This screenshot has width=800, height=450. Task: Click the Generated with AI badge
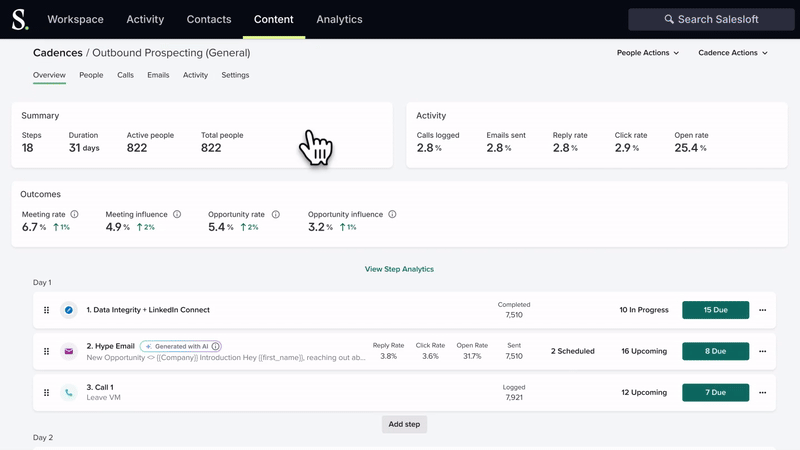point(180,346)
